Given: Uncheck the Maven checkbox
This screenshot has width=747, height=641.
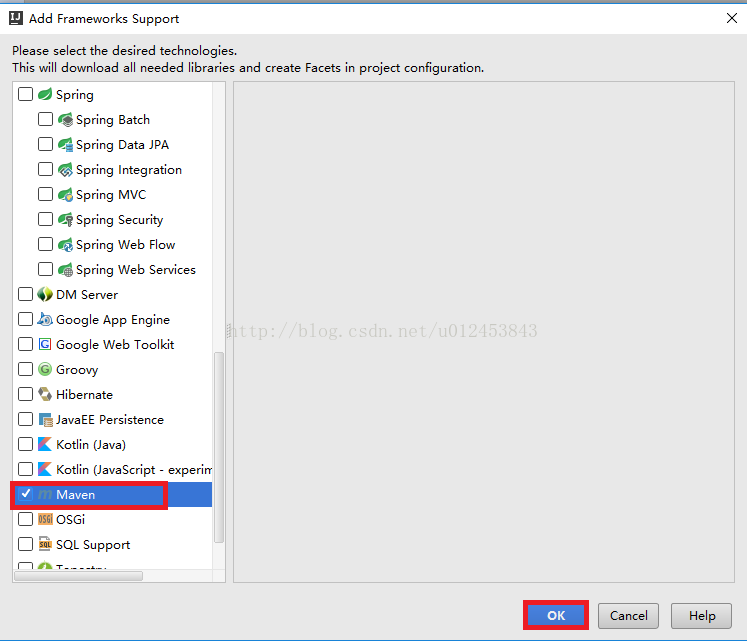Looking at the screenshot, I should [x=25, y=494].
